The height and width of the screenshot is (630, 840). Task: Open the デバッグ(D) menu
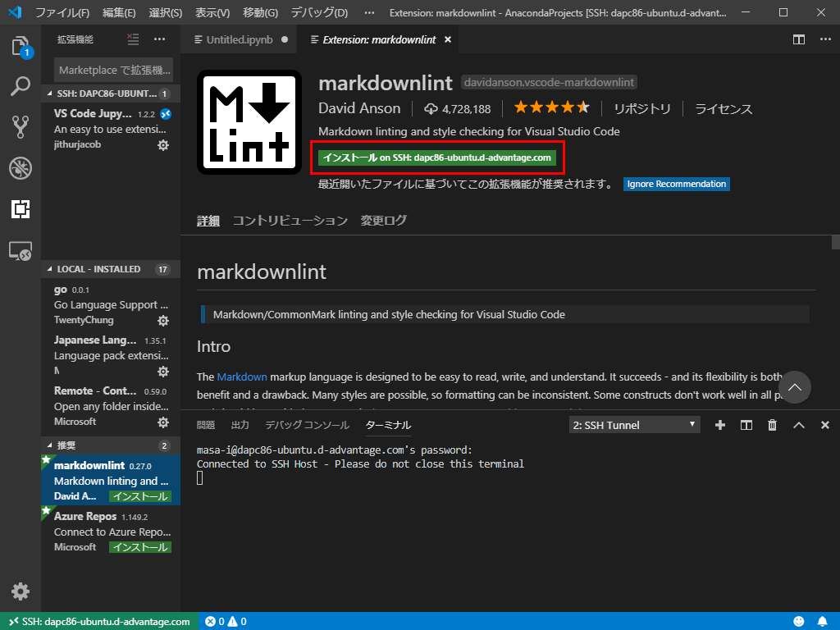tap(319, 12)
